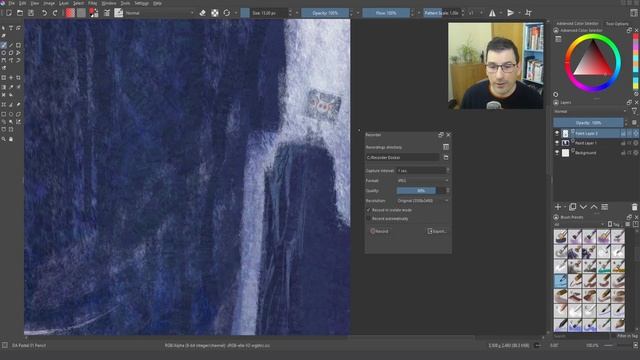
Task: Select the Shape Select arrow tool
Action: [4, 28]
